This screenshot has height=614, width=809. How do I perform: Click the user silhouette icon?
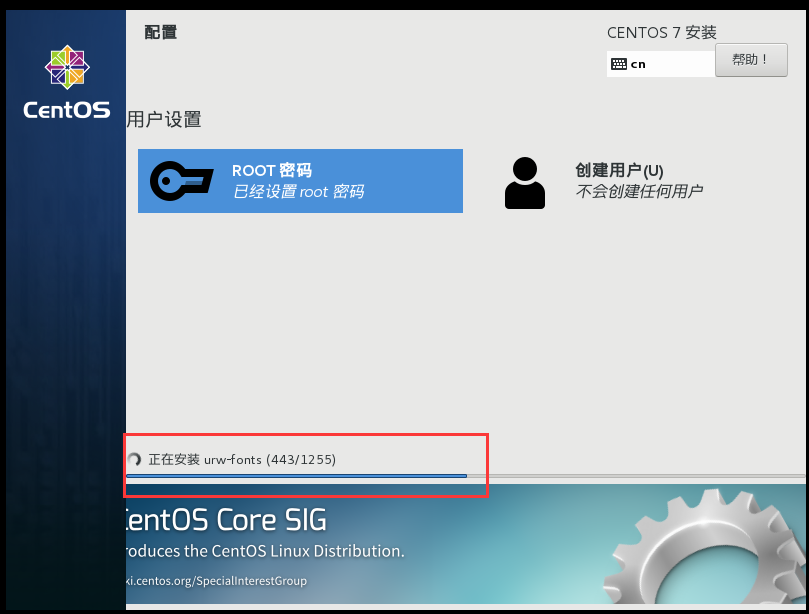(x=525, y=183)
